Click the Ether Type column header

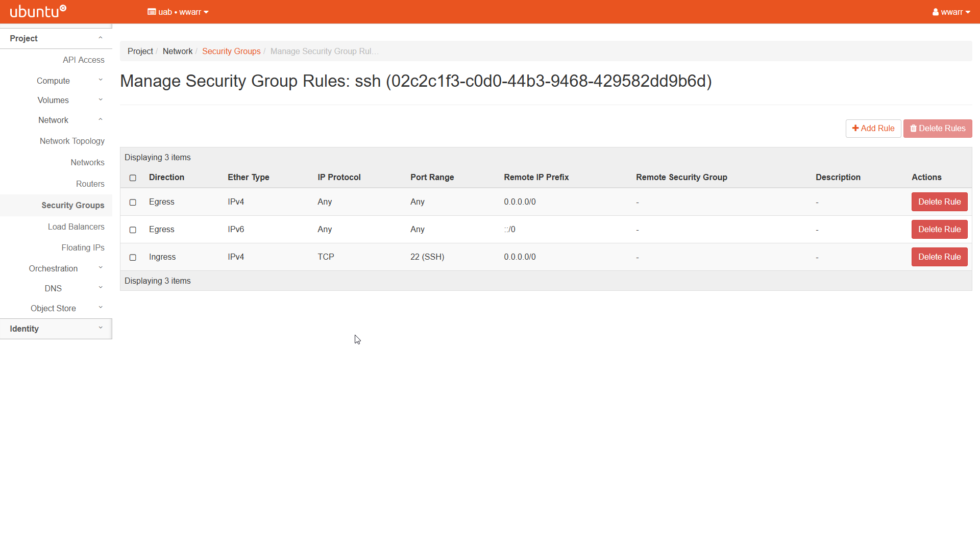coord(249,177)
